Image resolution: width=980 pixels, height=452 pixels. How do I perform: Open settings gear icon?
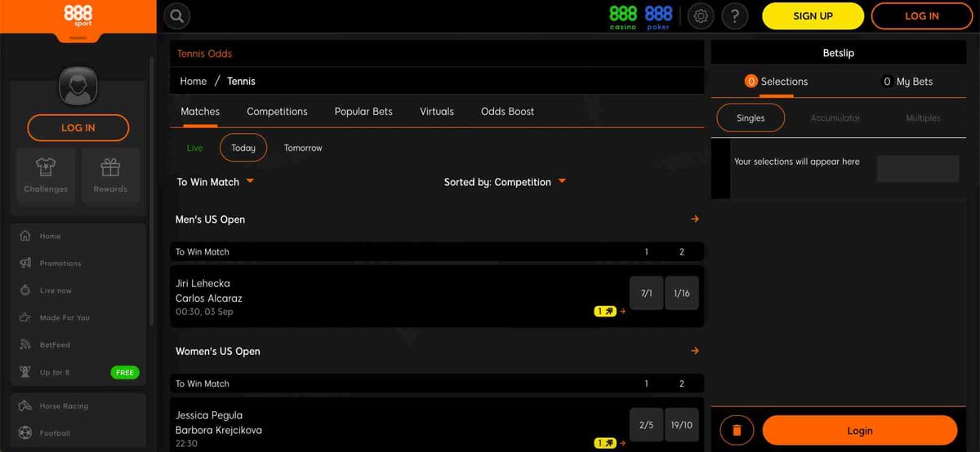(x=701, y=16)
